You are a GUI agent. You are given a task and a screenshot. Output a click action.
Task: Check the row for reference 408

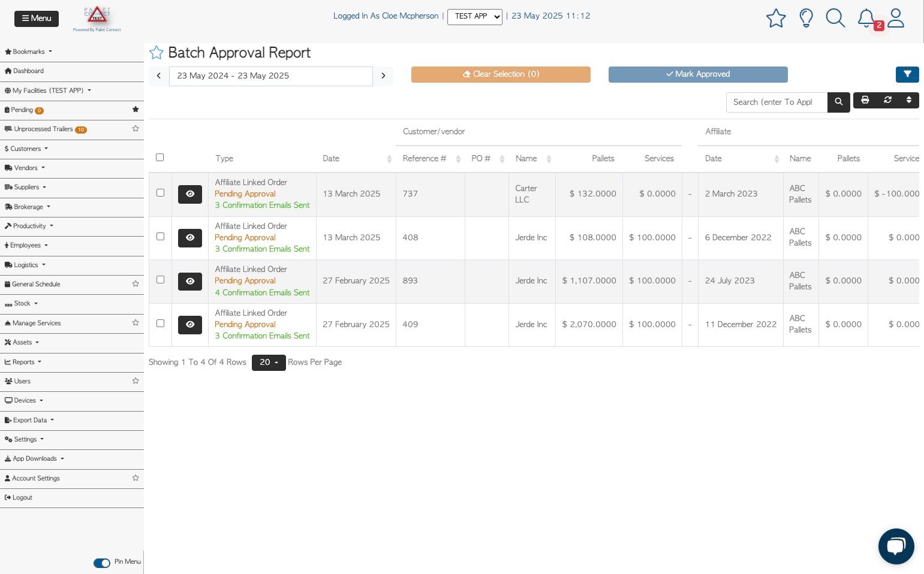click(160, 237)
